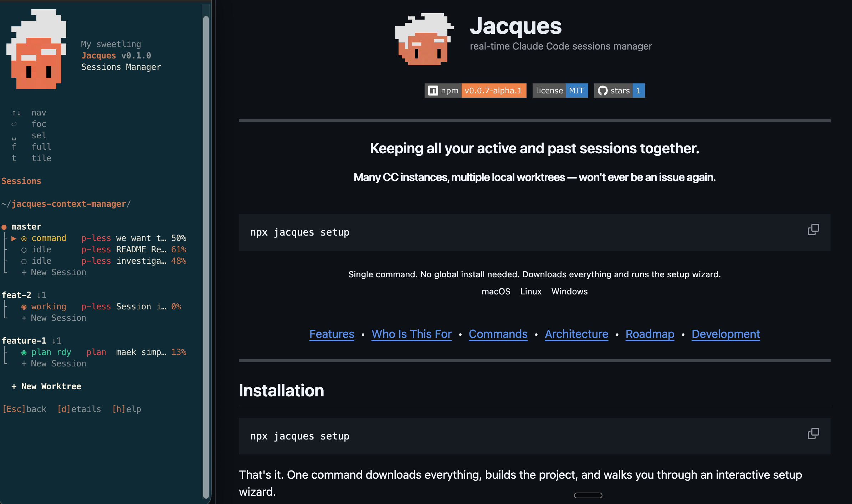The height and width of the screenshot is (504, 852).
Task: Jump to the Commands section link
Action: [498, 334]
